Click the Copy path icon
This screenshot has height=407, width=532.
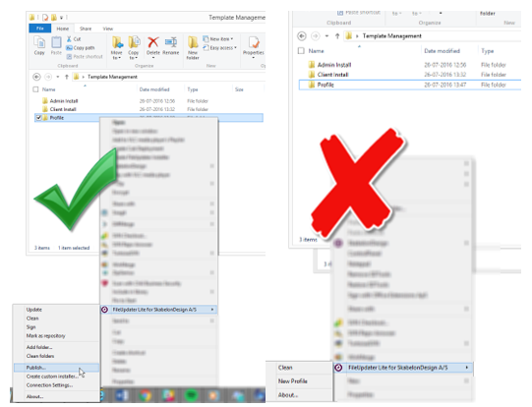[69, 48]
